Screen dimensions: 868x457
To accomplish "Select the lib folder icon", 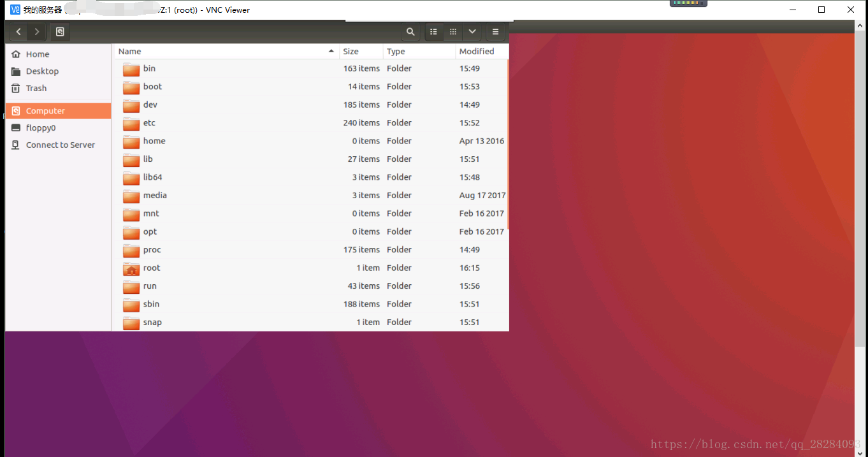I will 131,159.
